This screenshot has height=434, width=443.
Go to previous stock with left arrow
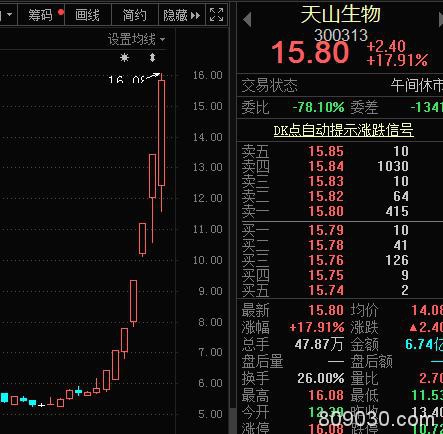point(247,19)
